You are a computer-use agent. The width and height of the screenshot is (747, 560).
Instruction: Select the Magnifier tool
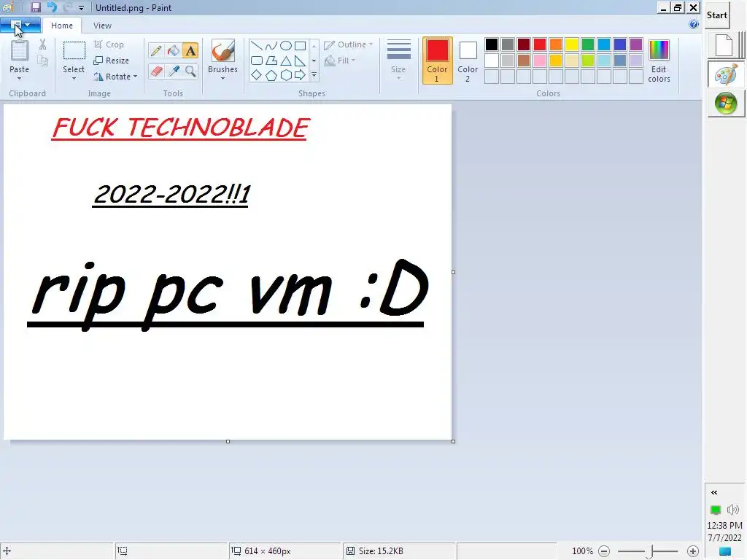[x=190, y=71]
